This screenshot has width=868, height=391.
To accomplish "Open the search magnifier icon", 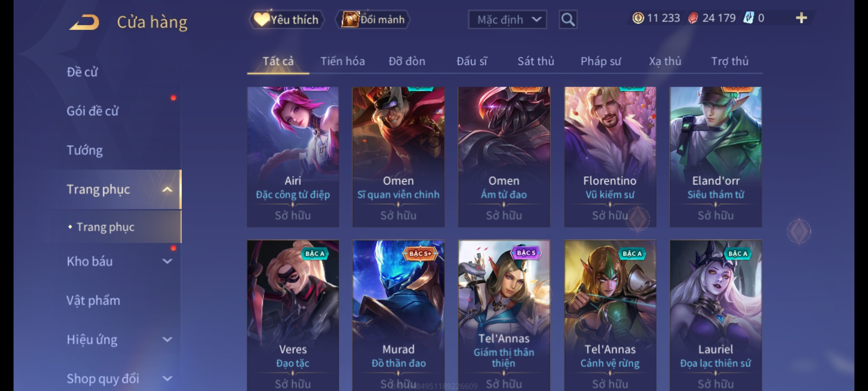I will pos(568,20).
